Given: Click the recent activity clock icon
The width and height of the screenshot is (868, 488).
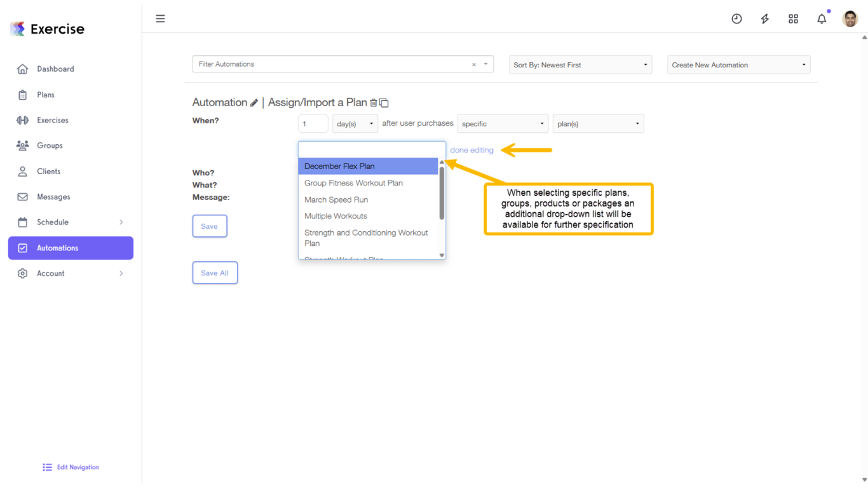Looking at the screenshot, I should pyautogui.click(x=736, y=18).
